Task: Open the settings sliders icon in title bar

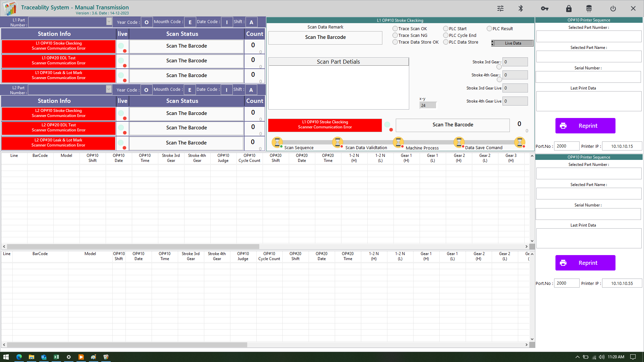Action: (x=500, y=8)
